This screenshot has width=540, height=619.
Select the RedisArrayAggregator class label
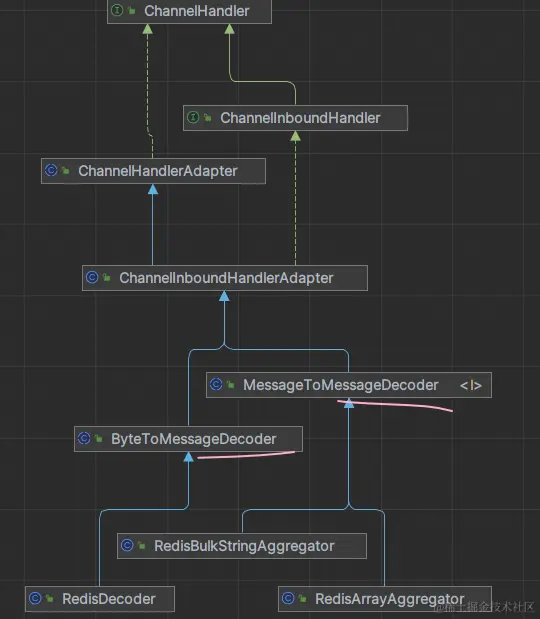pos(390,599)
